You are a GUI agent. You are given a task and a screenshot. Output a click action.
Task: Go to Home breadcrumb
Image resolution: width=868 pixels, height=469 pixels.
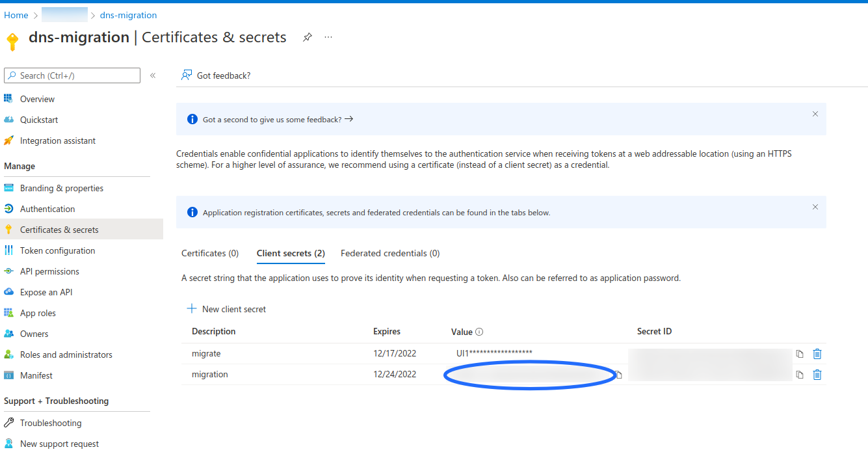[16, 15]
